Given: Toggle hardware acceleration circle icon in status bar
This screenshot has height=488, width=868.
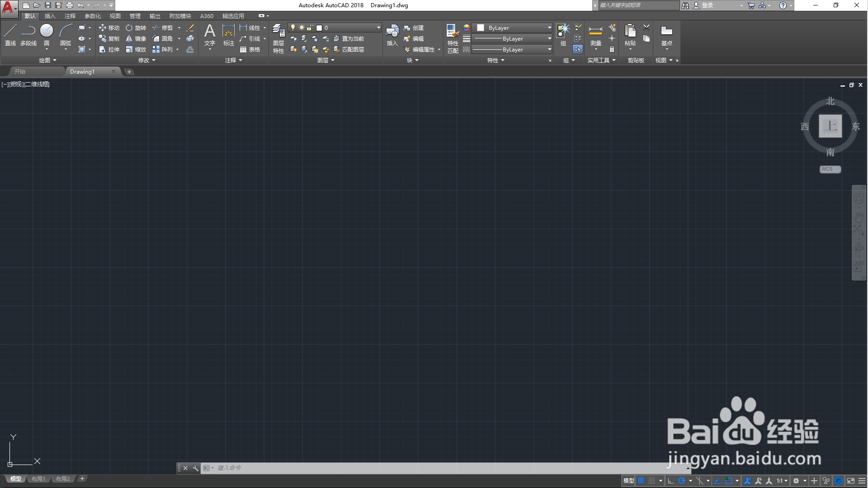Looking at the screenshot, I should tap(839, 481).
